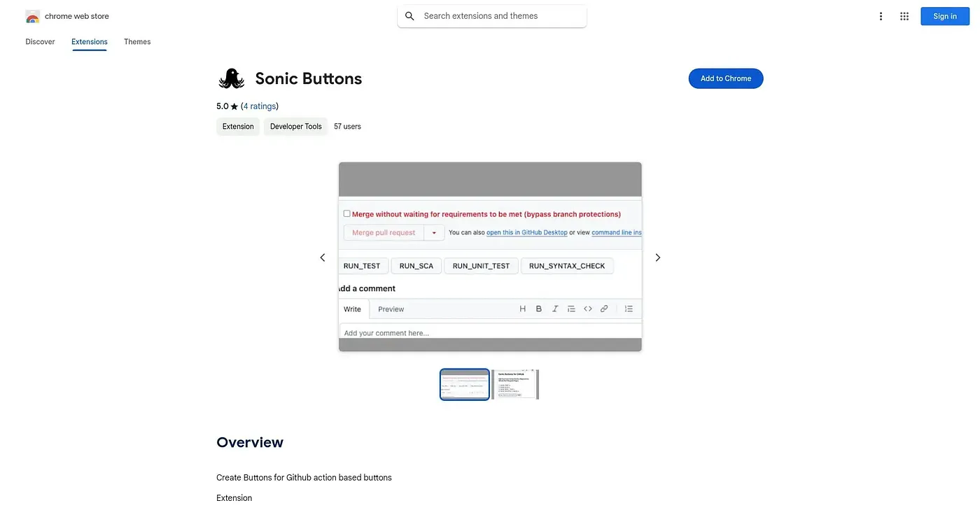Click the 57 users text
This screenshot has width=980, height=510.
pos(347,127)
